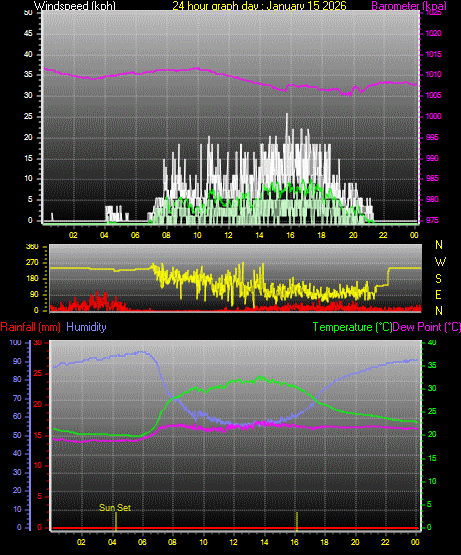The height and width of the screenshot is (555, 461).
Task: Click the '100' humidity axis value
Action: (x=15, y=342)
